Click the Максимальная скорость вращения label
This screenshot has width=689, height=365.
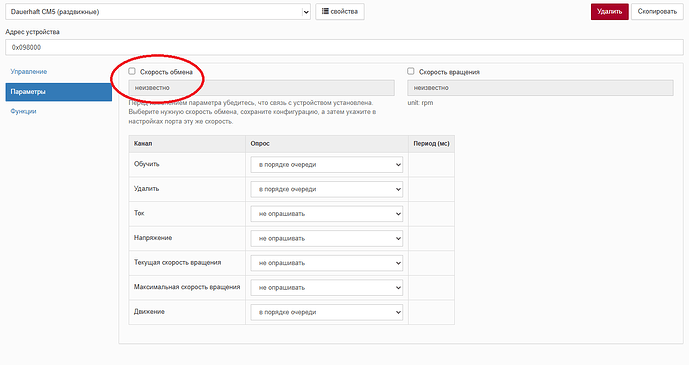[187, 287]
